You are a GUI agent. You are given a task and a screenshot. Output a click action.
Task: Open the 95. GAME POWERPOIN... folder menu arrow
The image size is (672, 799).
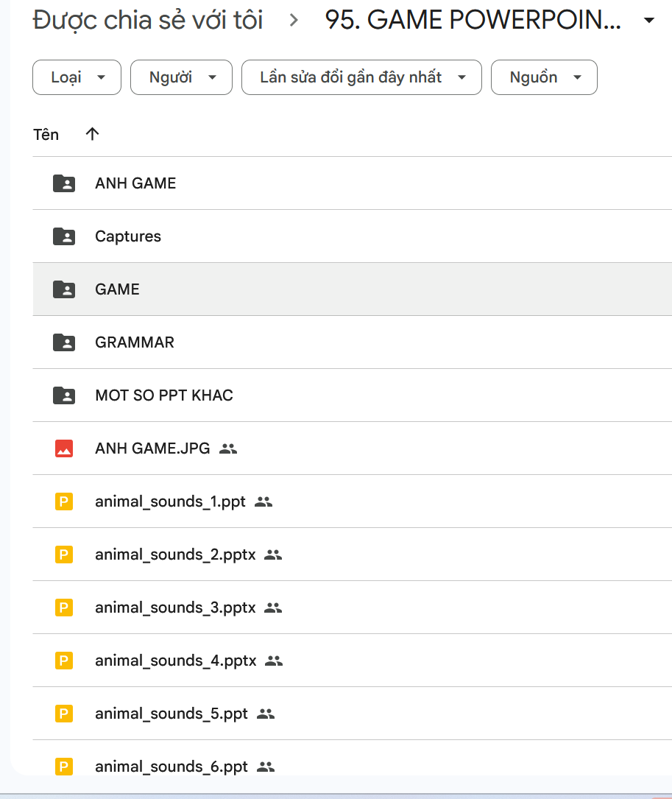(648, 21)
